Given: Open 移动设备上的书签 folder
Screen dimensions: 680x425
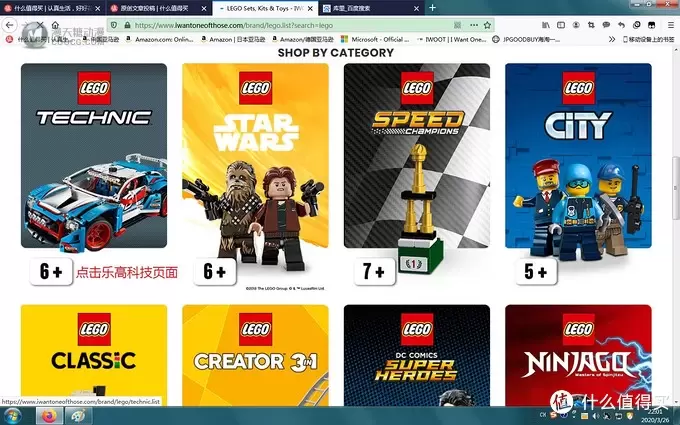Looking at the screenshot, I should coord(648,39).
